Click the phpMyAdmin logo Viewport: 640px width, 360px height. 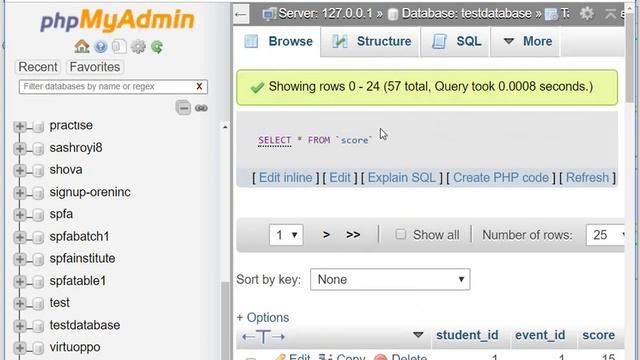coord(117,20)
